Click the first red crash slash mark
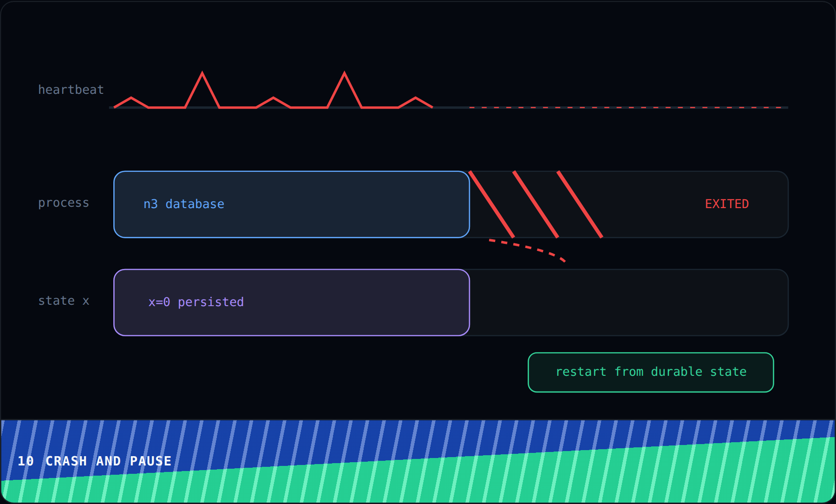The image size is (836, 504). [491, 204]
